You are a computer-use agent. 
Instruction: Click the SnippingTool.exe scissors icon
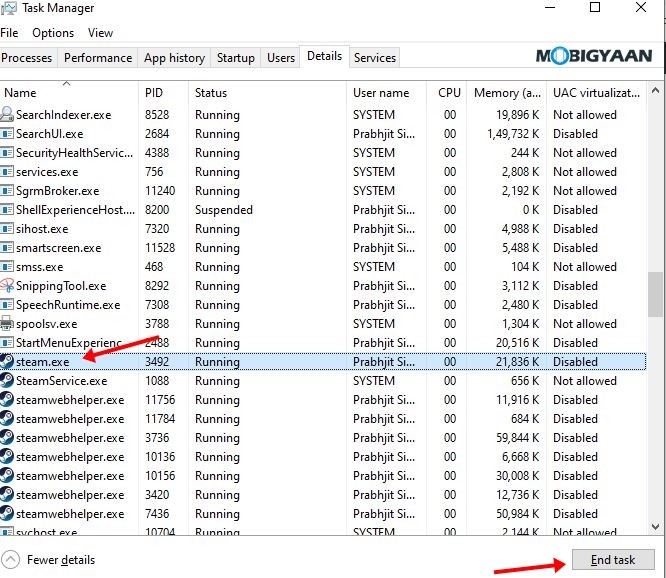click(7, 286)
